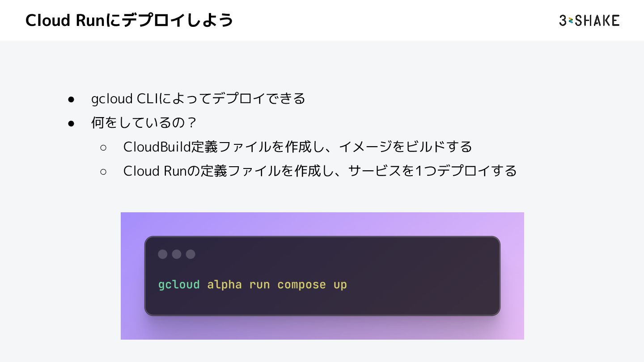
Task: Click the bullet before gcloud CLI line
Action: click(x=71, y=99)
